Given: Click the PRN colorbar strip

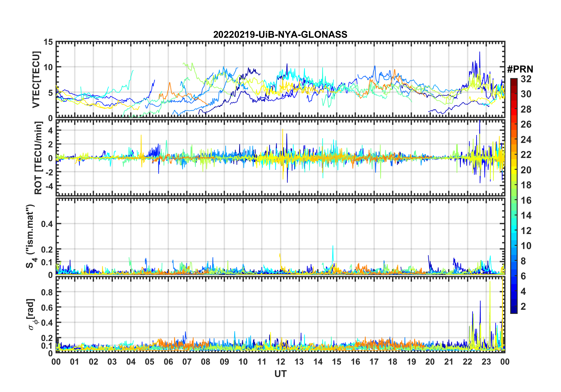Looking at the screenshot, I should (x=514, y=196).
